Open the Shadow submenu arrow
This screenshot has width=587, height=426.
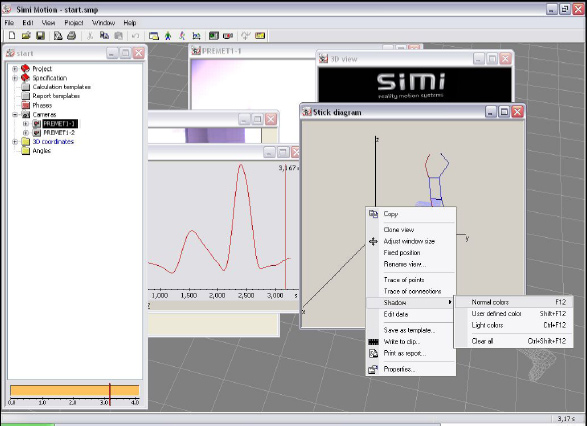[450, 302]
